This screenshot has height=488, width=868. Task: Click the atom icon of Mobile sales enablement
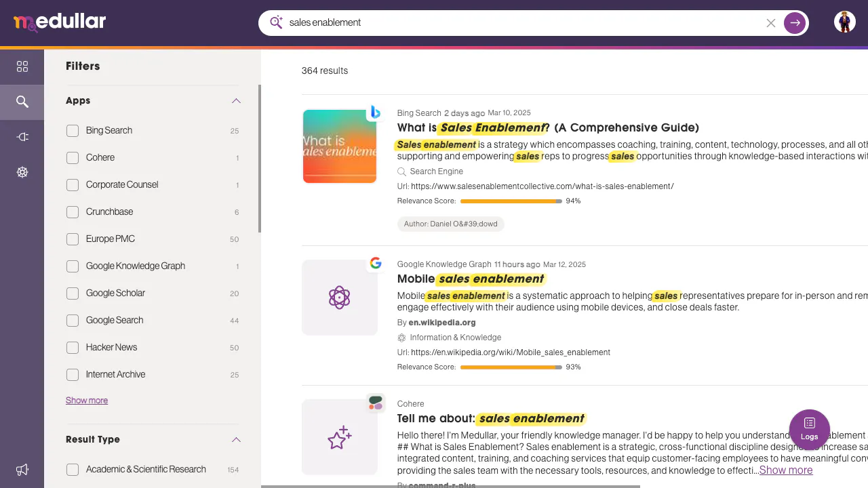(339, 298)
